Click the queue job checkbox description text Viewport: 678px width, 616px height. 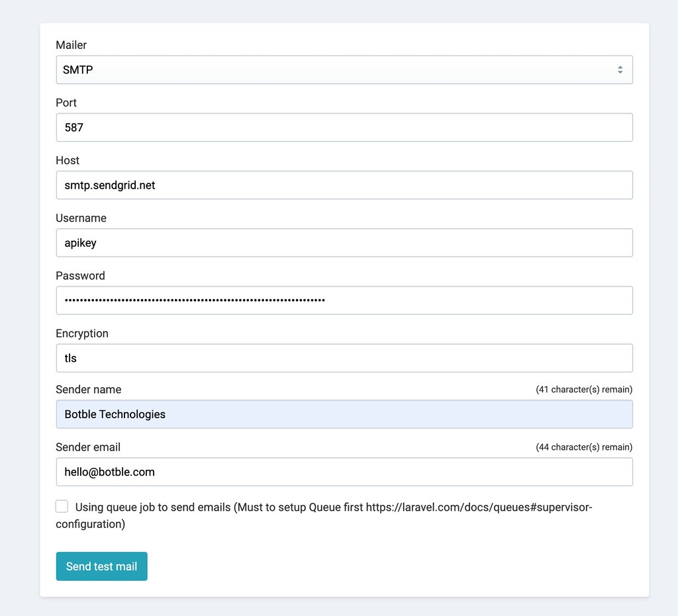[x=324, y=515]
